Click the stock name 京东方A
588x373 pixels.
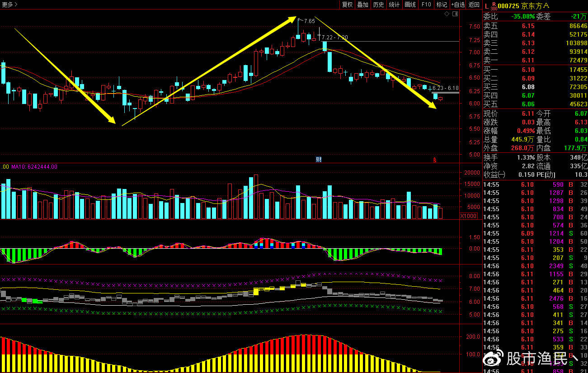(x=536, y=6)
